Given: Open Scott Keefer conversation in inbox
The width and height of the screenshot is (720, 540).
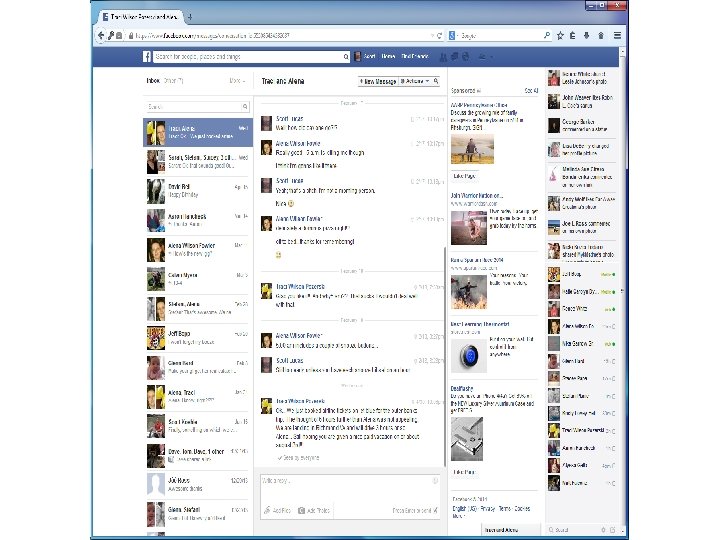Looking at the screenshot, I should [198, 426].
